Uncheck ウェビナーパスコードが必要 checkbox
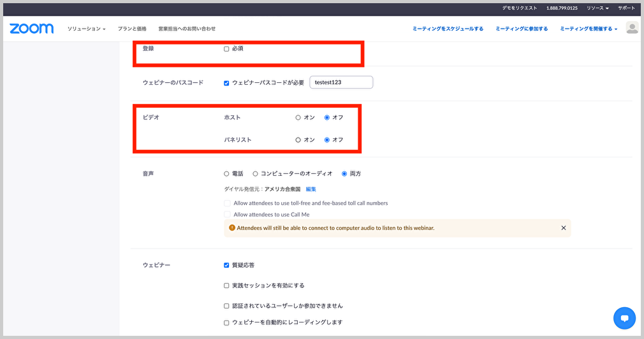 (x=226, y=83)
